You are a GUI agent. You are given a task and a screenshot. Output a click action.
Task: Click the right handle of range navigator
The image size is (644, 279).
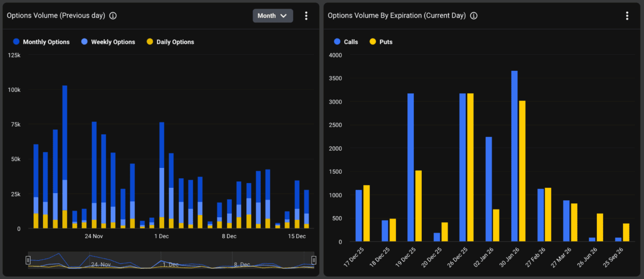pyautogui.click(x=314, y=260)
